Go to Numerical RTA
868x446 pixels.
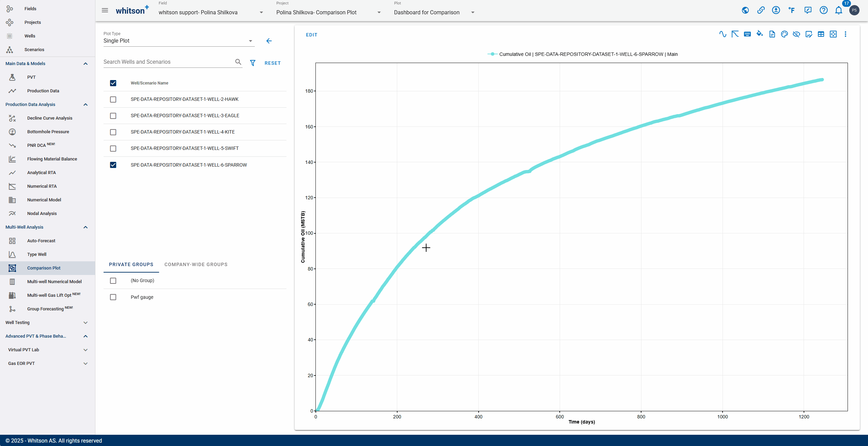[x=42, y=186]
